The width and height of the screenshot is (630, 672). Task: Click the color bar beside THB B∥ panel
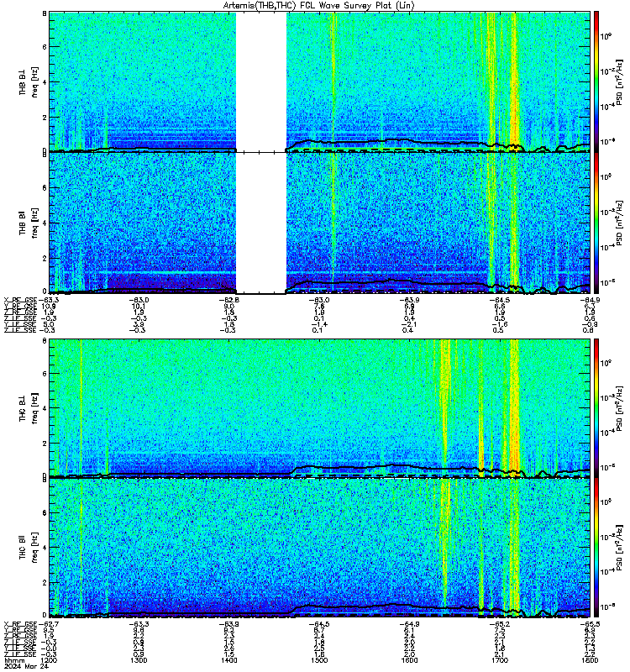point(596,223)
